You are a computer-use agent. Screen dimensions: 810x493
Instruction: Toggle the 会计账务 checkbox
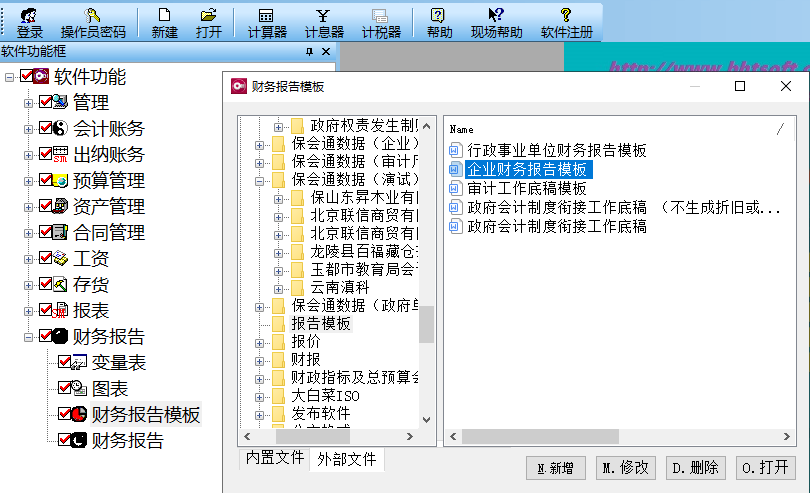point(45,128)
